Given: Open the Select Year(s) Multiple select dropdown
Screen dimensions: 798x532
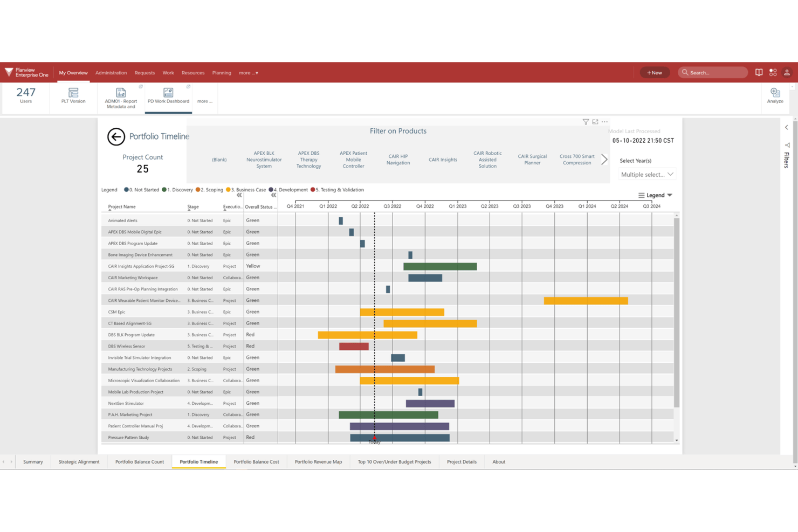Looking at the screenshot, I should coord(646,175).
